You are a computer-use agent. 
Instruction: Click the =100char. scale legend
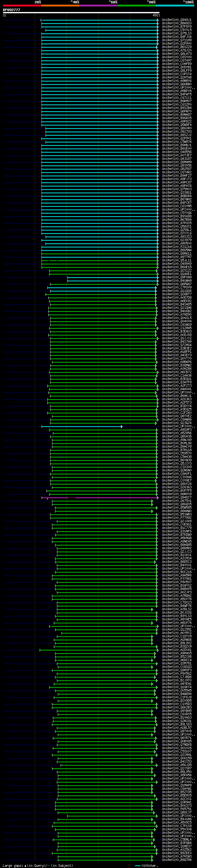[146, 866]
